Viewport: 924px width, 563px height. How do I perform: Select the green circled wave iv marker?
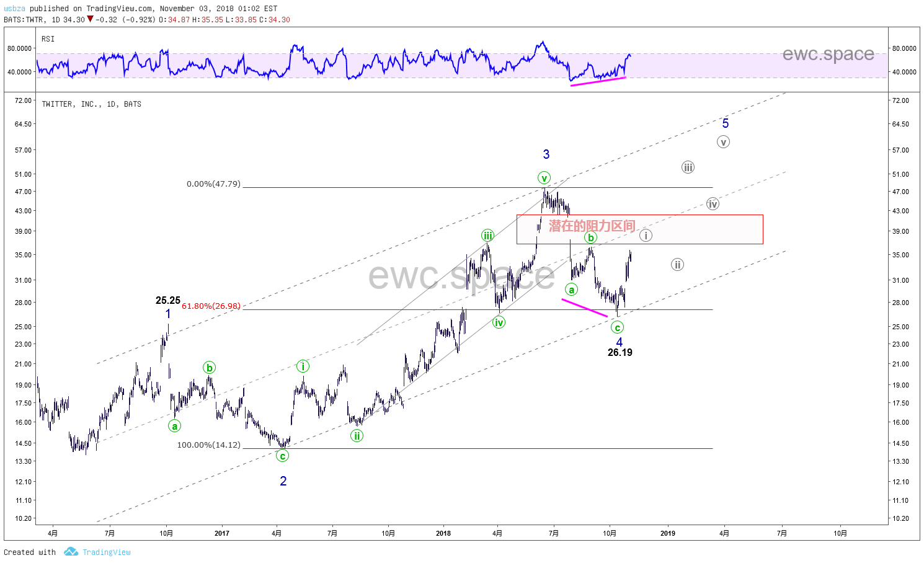(499, 322)
